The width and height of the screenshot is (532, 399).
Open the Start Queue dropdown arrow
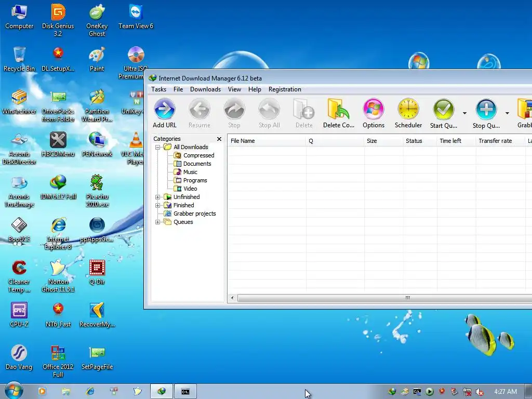464,113
